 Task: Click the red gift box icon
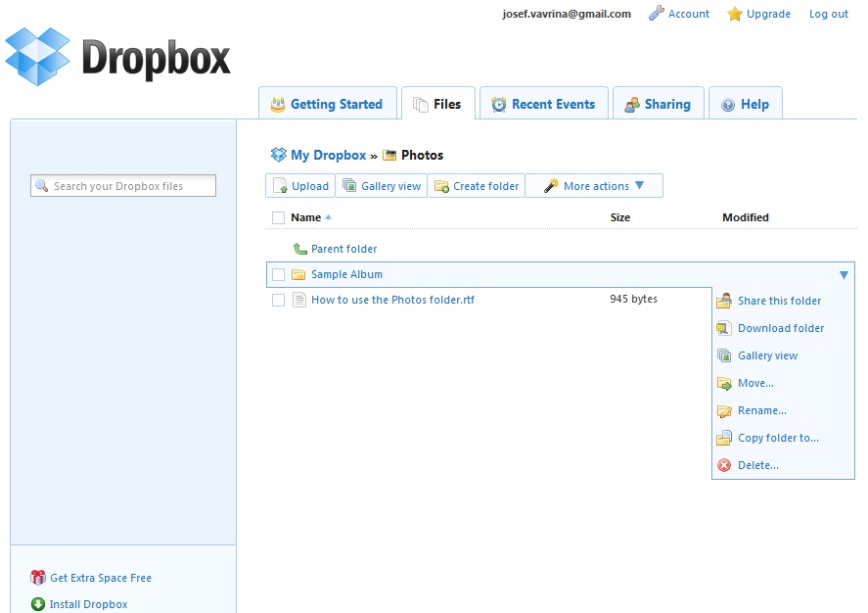pyautogui.click(x=38, y=578)
